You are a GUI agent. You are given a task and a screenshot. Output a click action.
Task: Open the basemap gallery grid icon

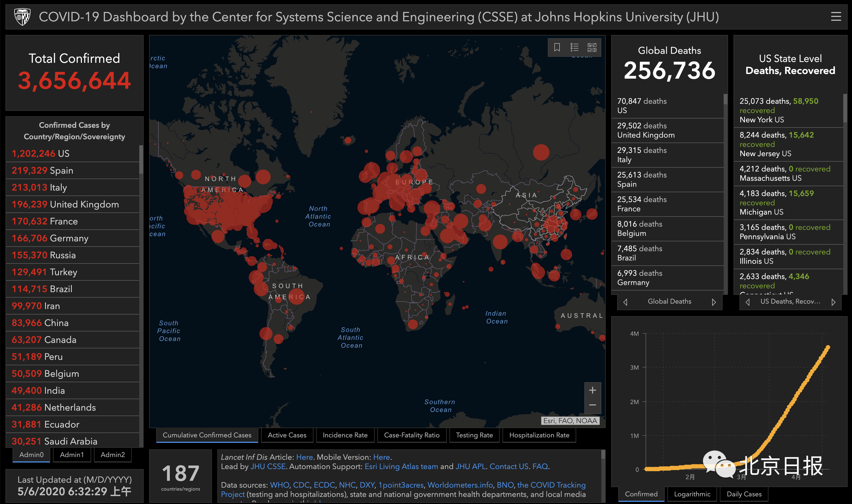point(592,47)
